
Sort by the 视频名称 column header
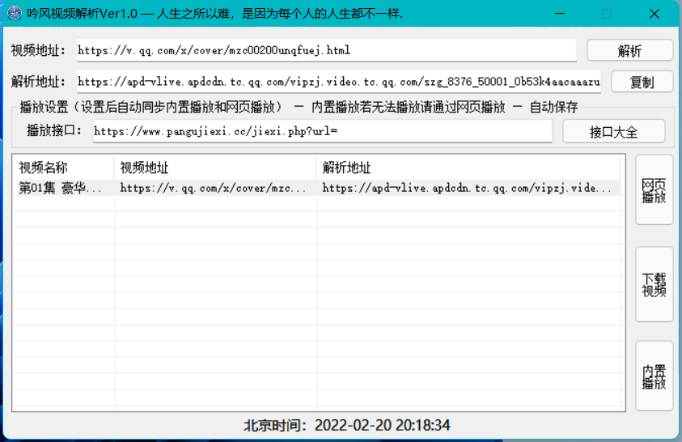(x=63, y=167)
